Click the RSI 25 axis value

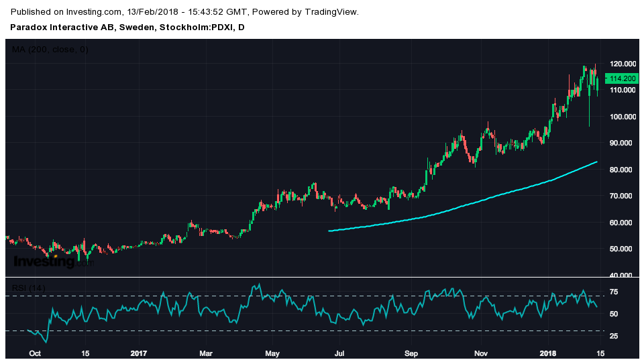pos(614,336)
